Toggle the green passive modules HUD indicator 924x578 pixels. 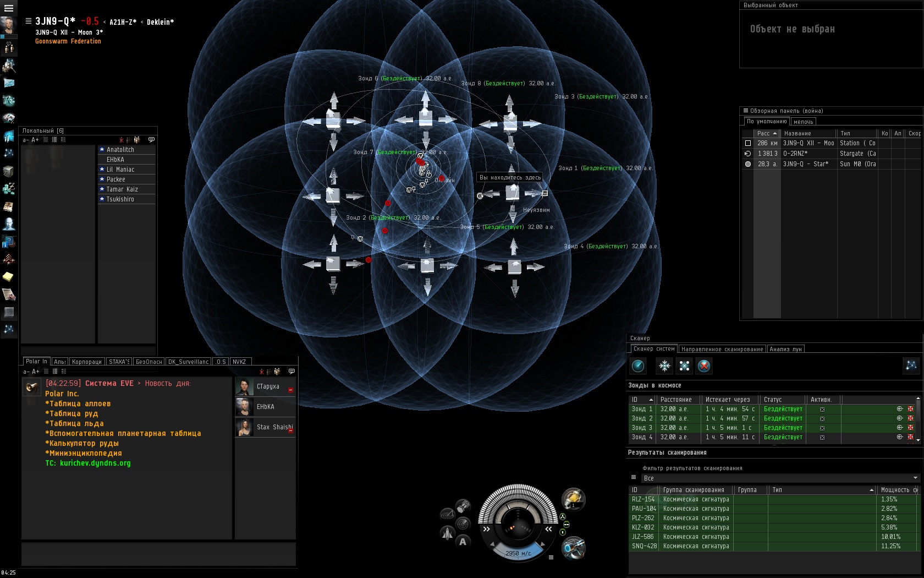(563, 517)
